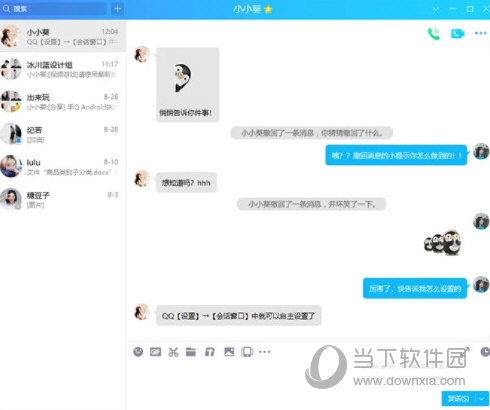This screenshot has width=490, height=410.
Task: Click the notice 小小葵撤回了一条消息，并坏笑了一下
Action: pos(311,204)
